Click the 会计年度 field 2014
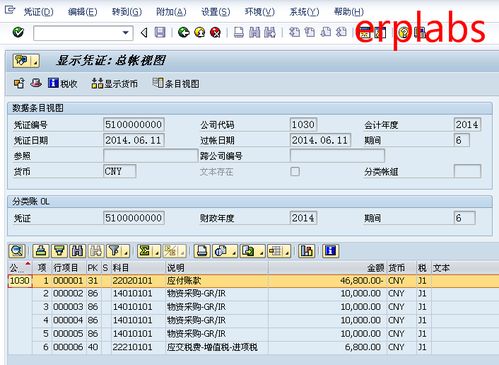 click(467, 125)
